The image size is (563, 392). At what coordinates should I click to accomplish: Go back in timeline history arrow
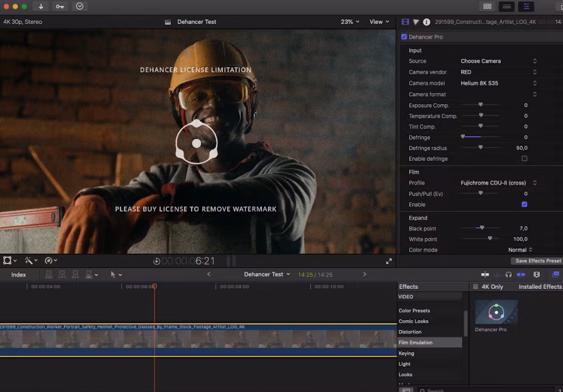[209, 274]
